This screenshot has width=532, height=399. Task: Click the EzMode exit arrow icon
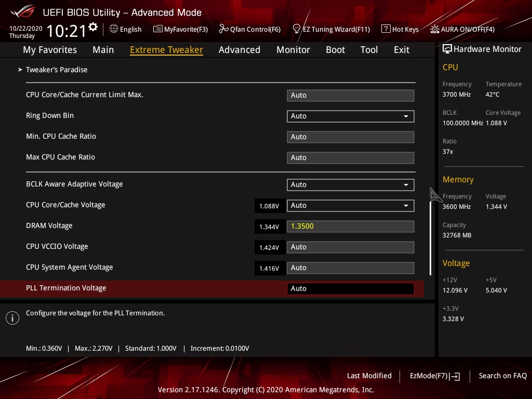[455, 376]
